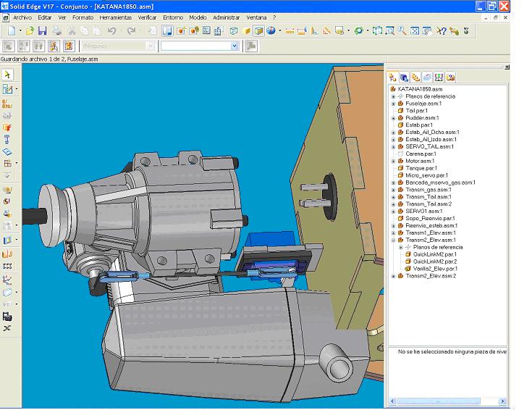This screenshot has width=532, height=410.
Task: Select Carena.par:1 hidden part in tree
Action: click(x=421, y=154)
